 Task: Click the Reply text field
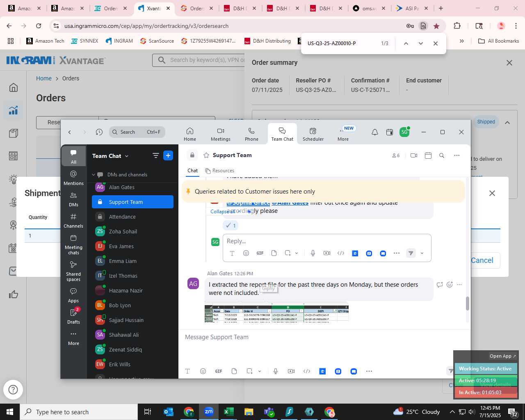coord(327,241)
